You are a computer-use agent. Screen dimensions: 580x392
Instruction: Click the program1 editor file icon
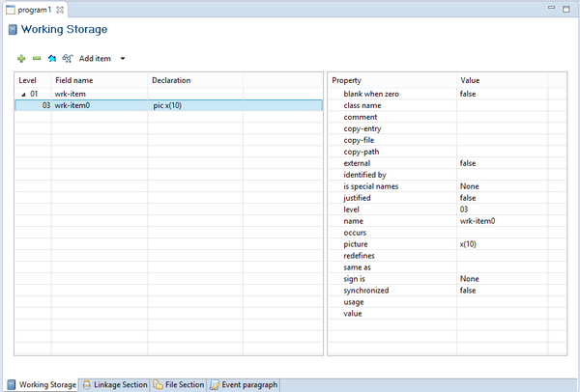11,9
